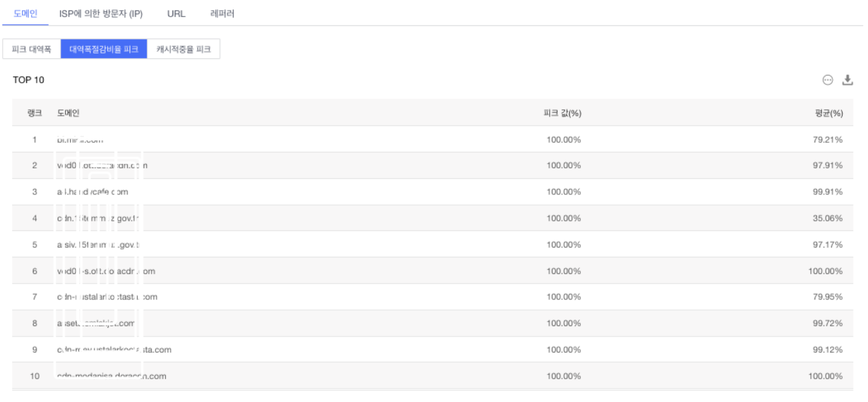Open the ISP에 의한 방문자 (IP) tab

pyautogui.click(x=101, y=13)
